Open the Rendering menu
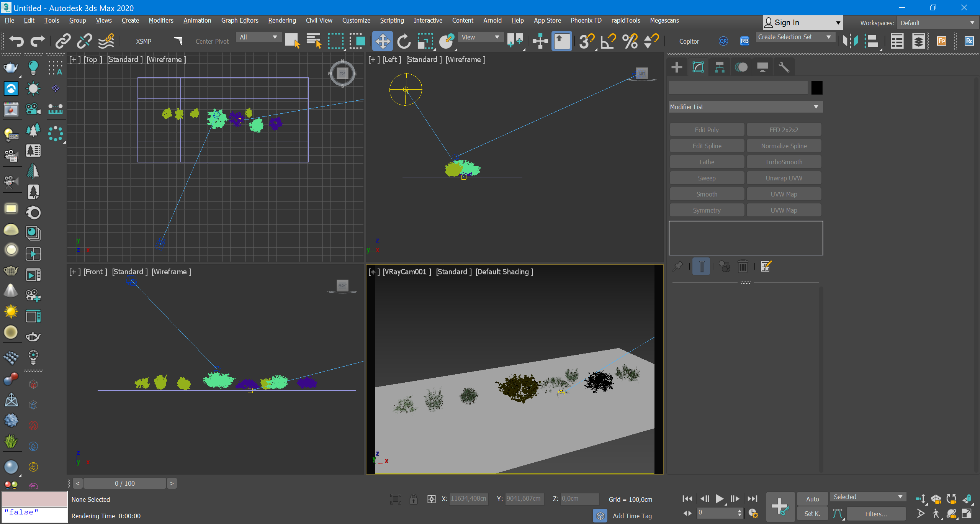The image size is (980, 524). pos(282,20)
